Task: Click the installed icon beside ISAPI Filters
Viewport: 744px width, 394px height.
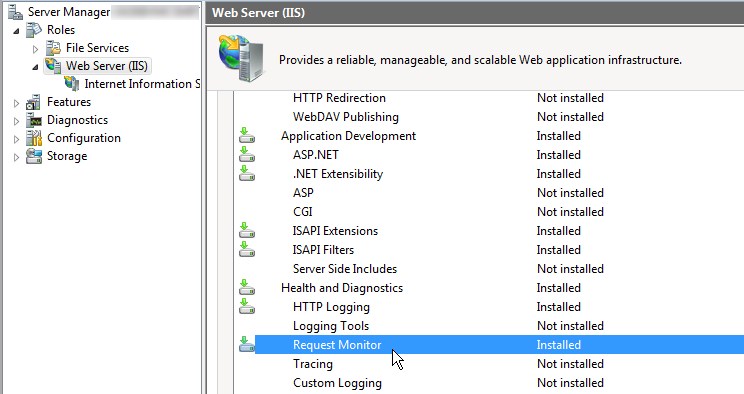Action: [x=247, y=249]
